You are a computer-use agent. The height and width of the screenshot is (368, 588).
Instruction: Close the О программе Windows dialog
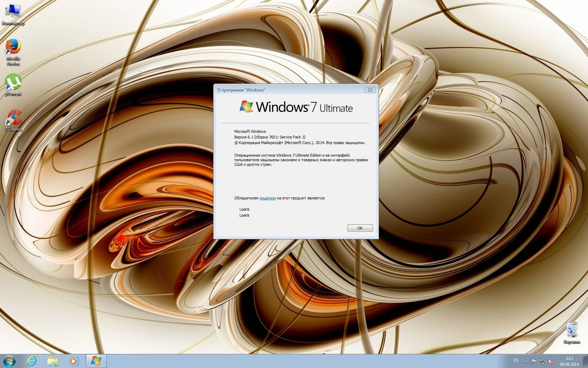370,90
